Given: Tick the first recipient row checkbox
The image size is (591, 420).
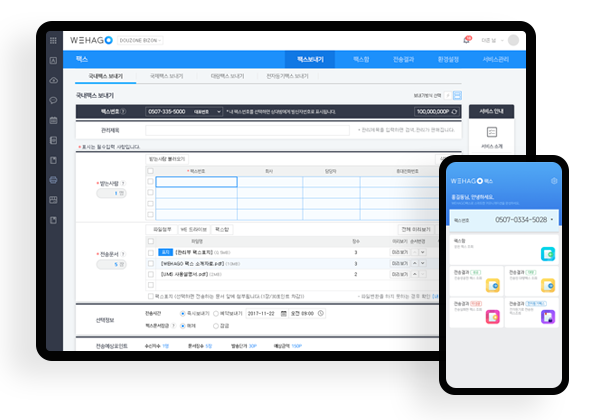Looking at the screenshot, I should coord(150,181).
